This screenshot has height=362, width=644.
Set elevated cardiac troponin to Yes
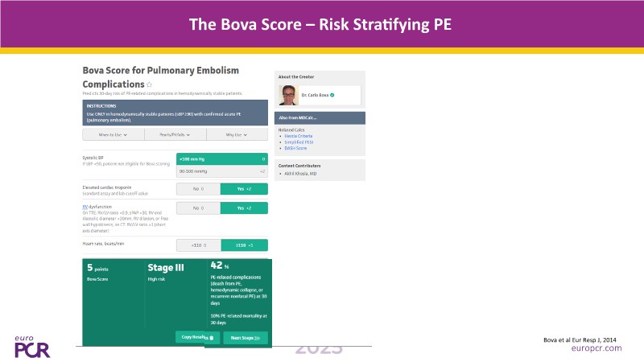pyautogui.click(x=245, y=189)
